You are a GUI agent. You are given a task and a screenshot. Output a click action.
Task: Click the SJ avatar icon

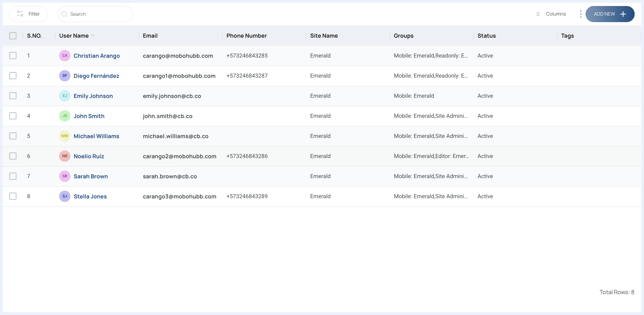[x=65, y=196]
